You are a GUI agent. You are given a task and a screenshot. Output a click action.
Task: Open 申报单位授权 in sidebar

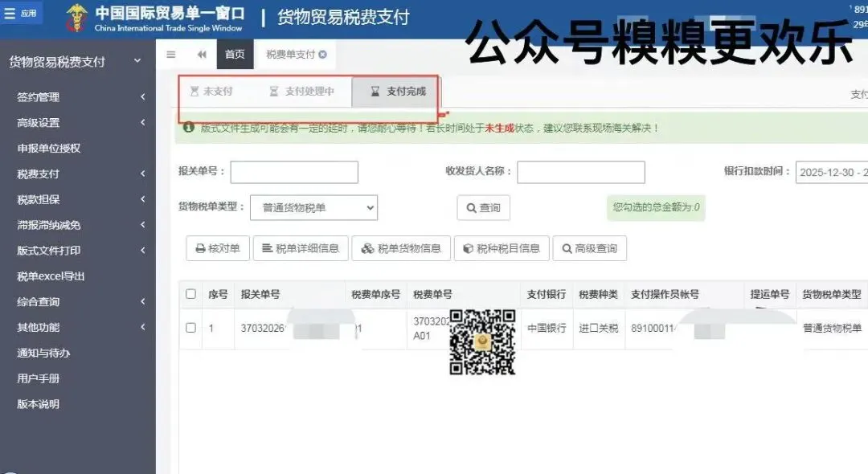(x=49, y=149)
